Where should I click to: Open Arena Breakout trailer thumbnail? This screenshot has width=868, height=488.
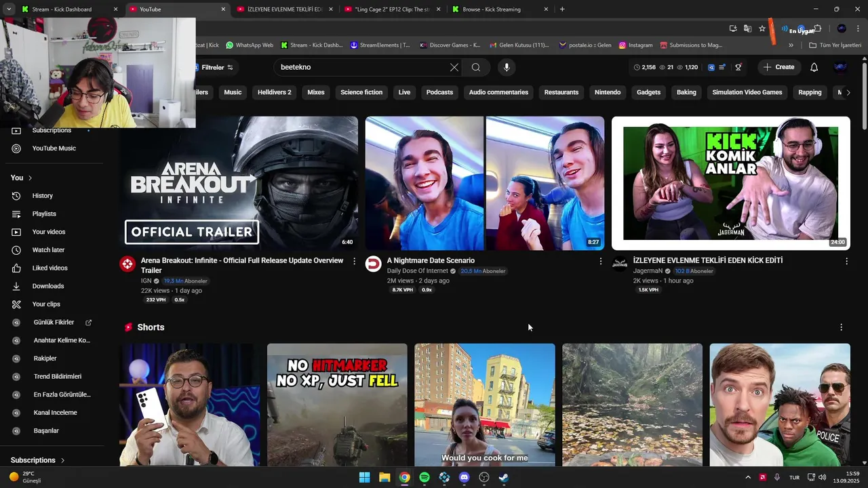tap(239, 183)
